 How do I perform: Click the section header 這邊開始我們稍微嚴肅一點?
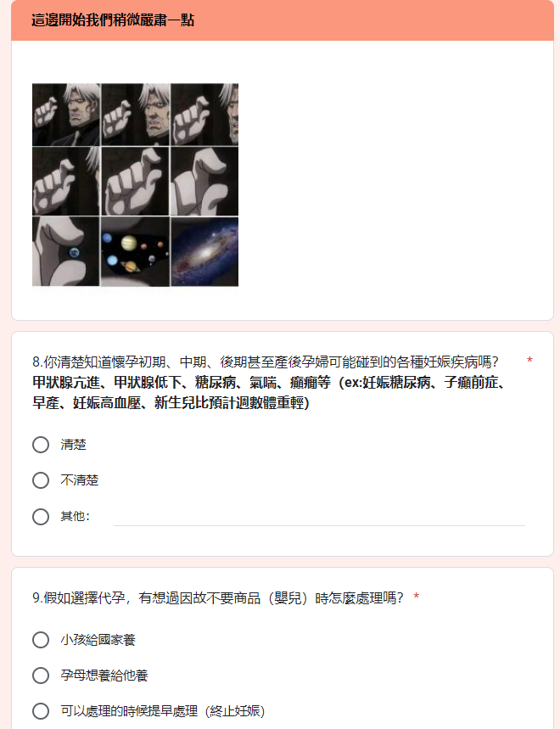[113, 20]
